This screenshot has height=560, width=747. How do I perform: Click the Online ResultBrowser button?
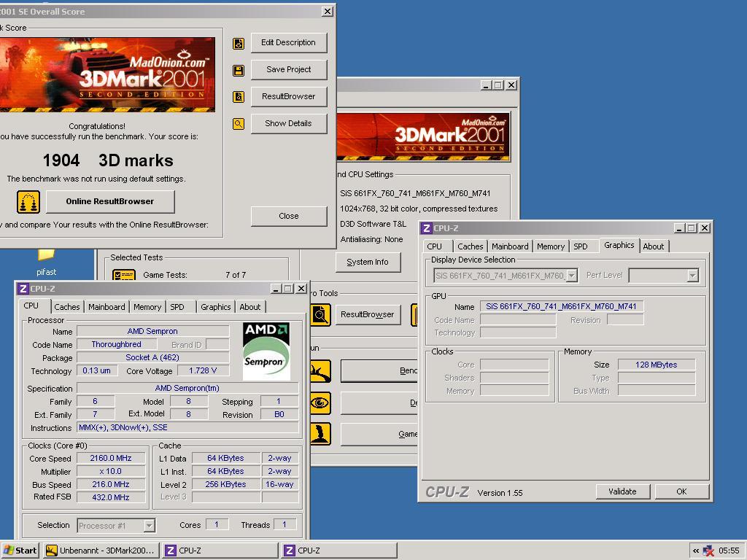pyautogui.click(x=110, y=201)
